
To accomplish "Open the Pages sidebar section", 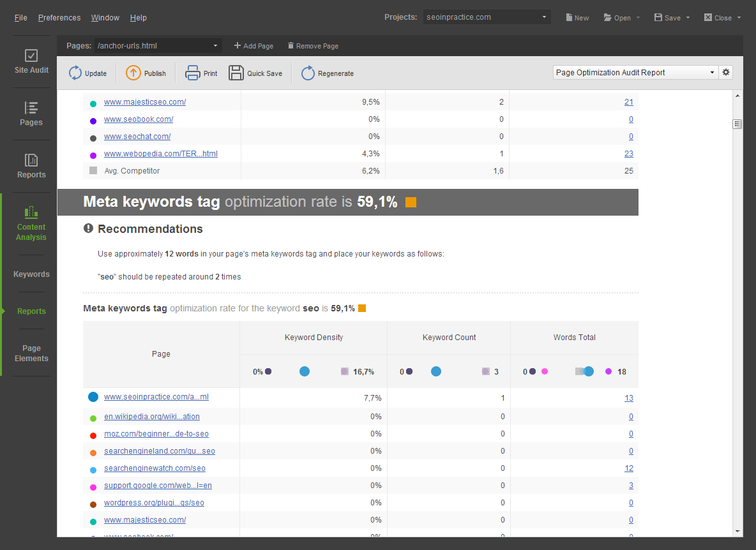I will (x=31, y=114).
